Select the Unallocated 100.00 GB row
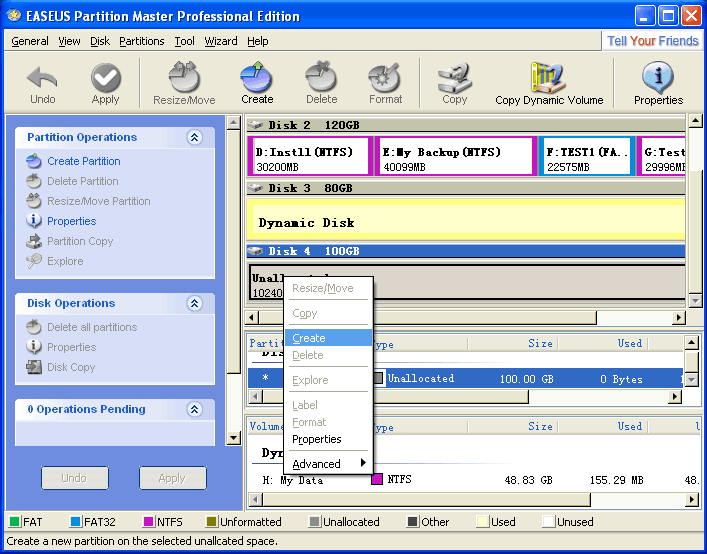The height and width of the screenshot is (554, 707). pyautogui.click(x=465, y=379)
